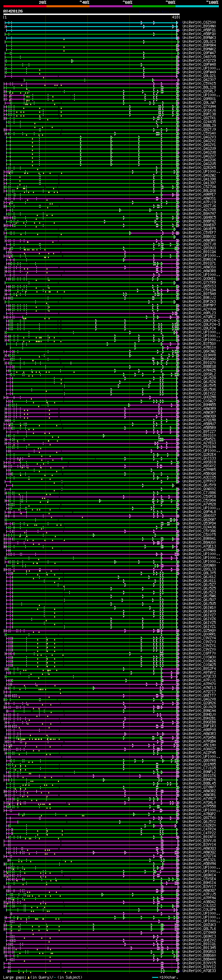Select the UniRef100_Q4G2W2 label
This screenshot has width=222, height=980.
[199, 175]
